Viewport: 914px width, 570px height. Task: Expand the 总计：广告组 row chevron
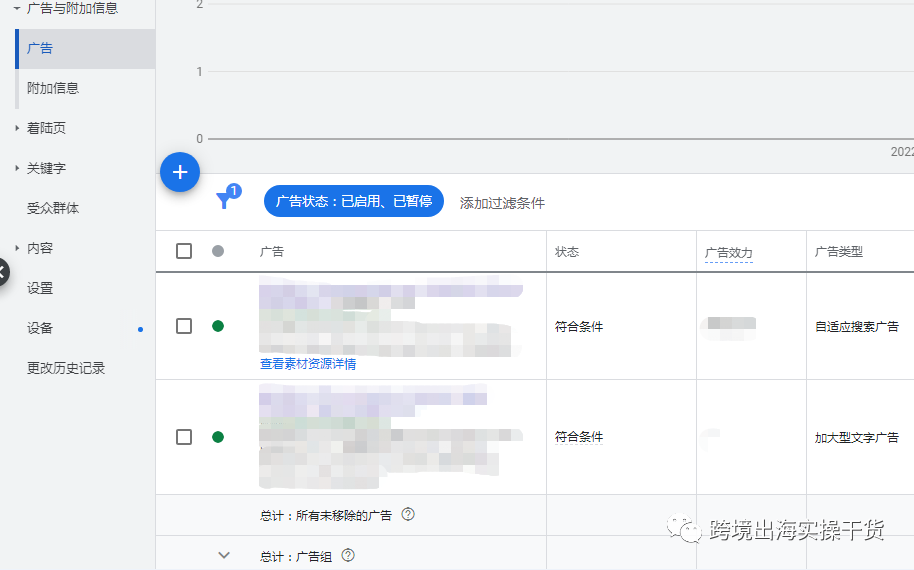224,555
